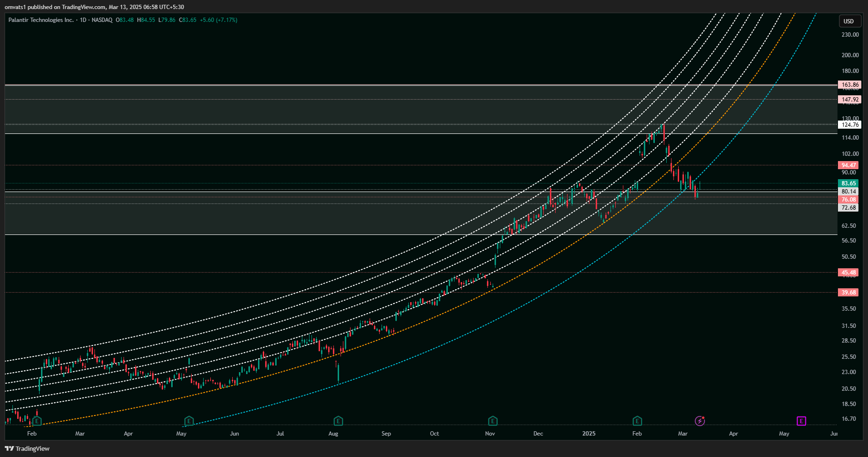Select the 39.68 price level label

(848, 293)
